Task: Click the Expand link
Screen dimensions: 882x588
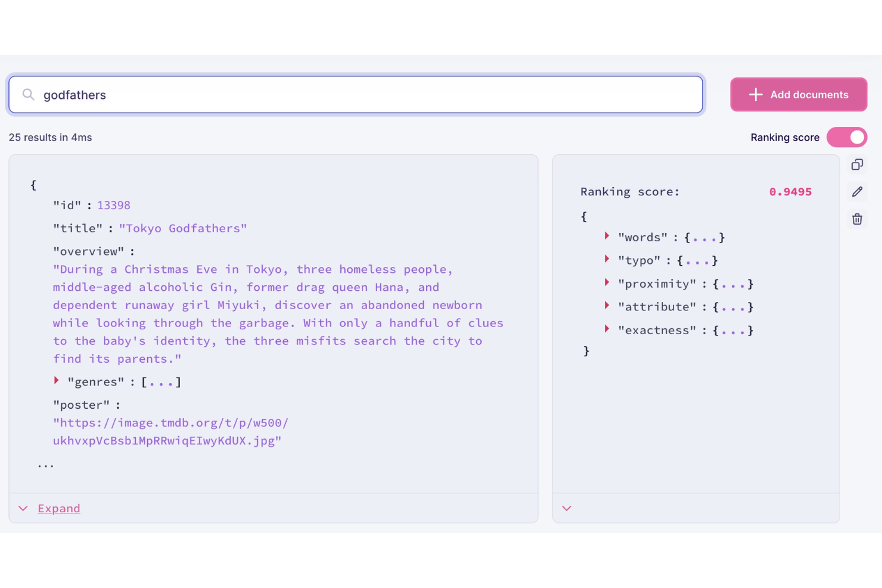Action: [58, 508]
